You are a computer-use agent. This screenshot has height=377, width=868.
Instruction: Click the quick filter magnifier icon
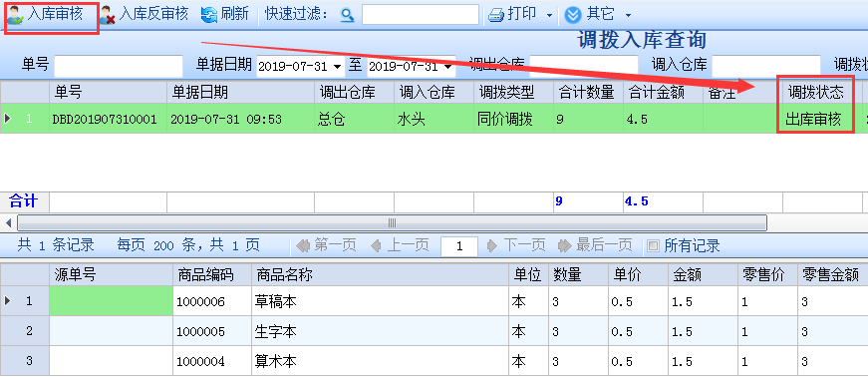[x=347, y=15]
